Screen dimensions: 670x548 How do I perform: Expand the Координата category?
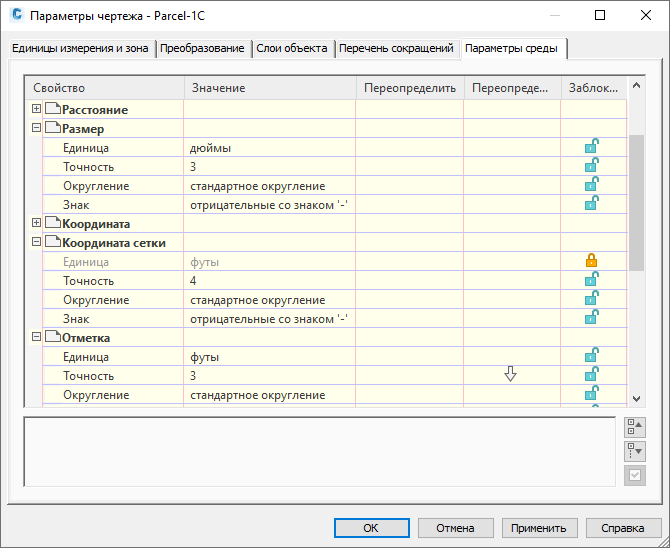pos(37,223)
